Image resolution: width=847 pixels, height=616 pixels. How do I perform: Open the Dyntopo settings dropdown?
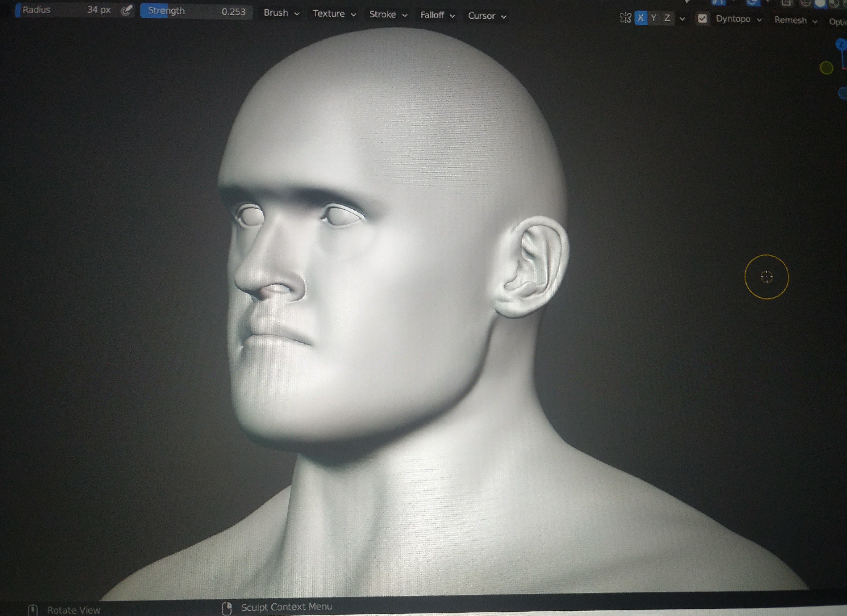[739, 19]
